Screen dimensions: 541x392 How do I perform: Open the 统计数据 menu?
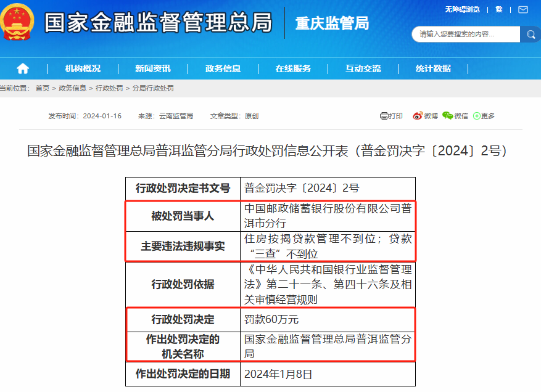tap(433, 68)
